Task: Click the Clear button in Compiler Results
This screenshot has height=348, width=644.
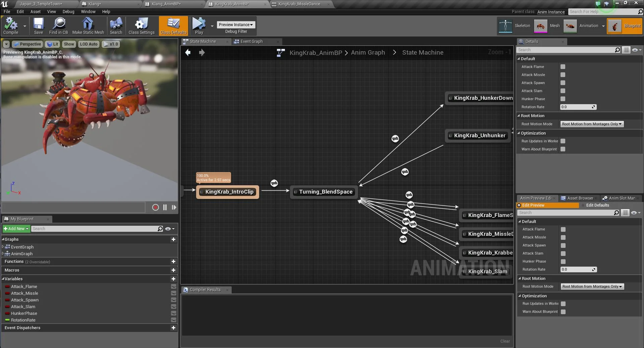Action: click(505, 341)
